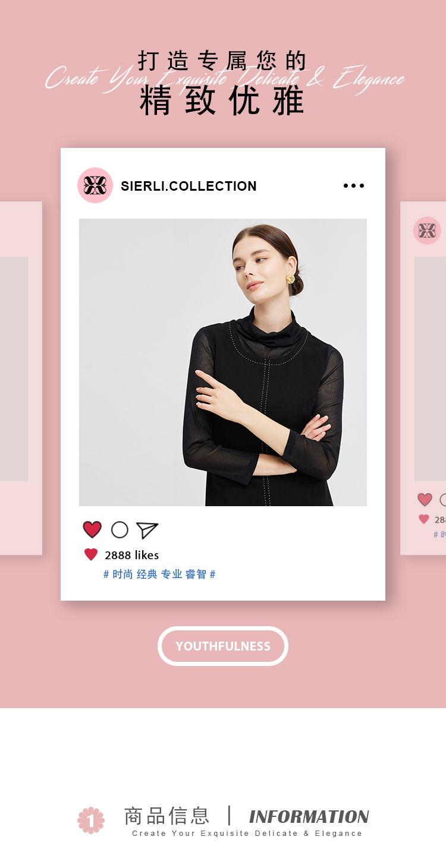Viewport: 446px width, 868px height.
Task: Click the YOUTHFULNESS pill button
Action: 223,646
